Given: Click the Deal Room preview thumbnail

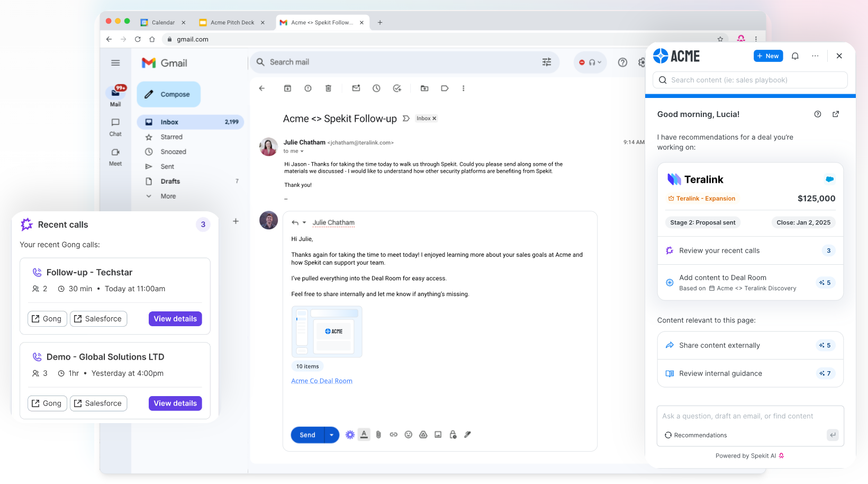Looking at the screenshot, I should 327,331.
